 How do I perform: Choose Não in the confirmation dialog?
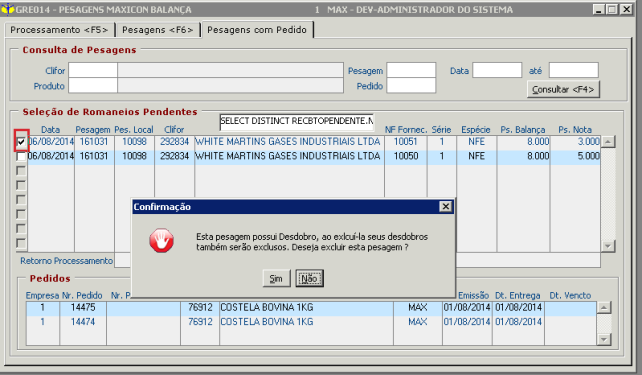click(310, 278)
